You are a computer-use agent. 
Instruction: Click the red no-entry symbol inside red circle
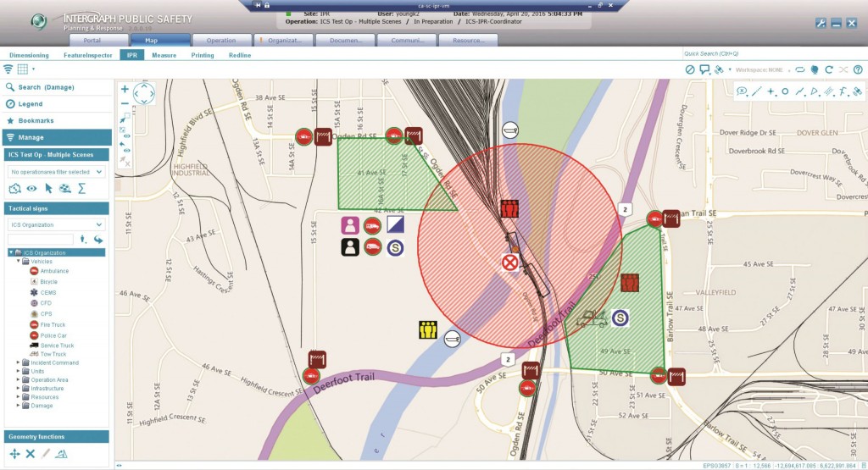509,262
